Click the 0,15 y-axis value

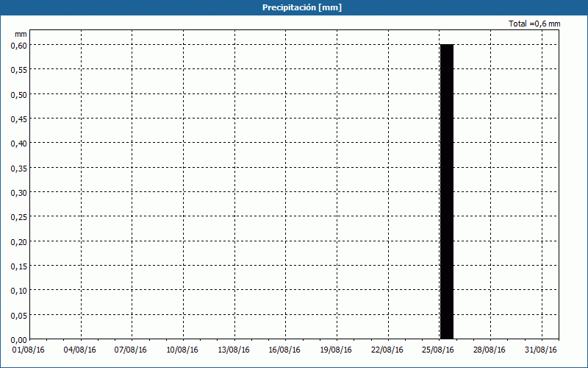[x=19, y=266]
